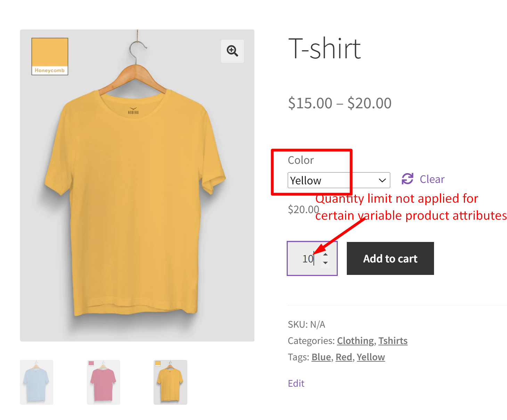Click into the quantity input field
Image resolution: width=507 pixels, height=420 pixels.
[x=306, y=259]
